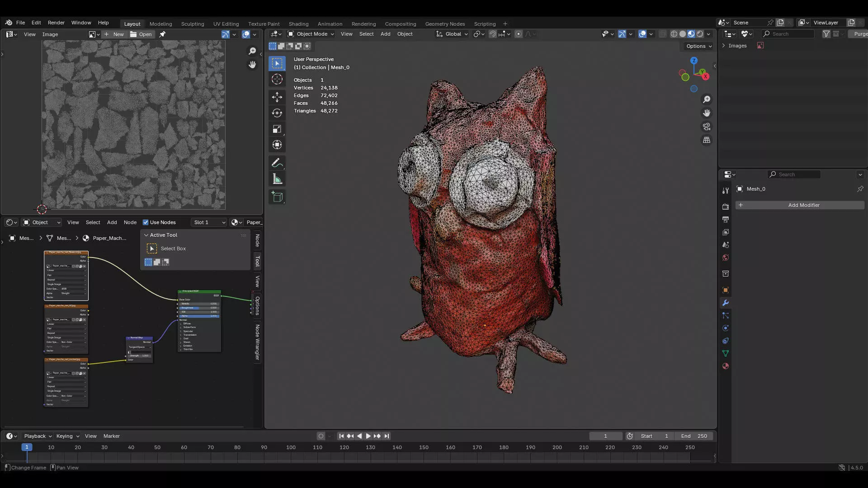
Task: Select the Rotate tool
Action: coord(277,113)
